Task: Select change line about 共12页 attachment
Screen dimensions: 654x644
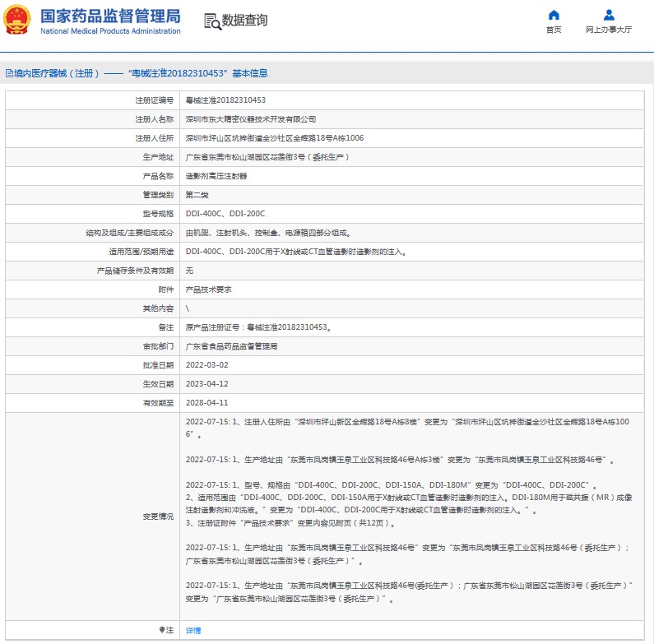Action: 290,523
